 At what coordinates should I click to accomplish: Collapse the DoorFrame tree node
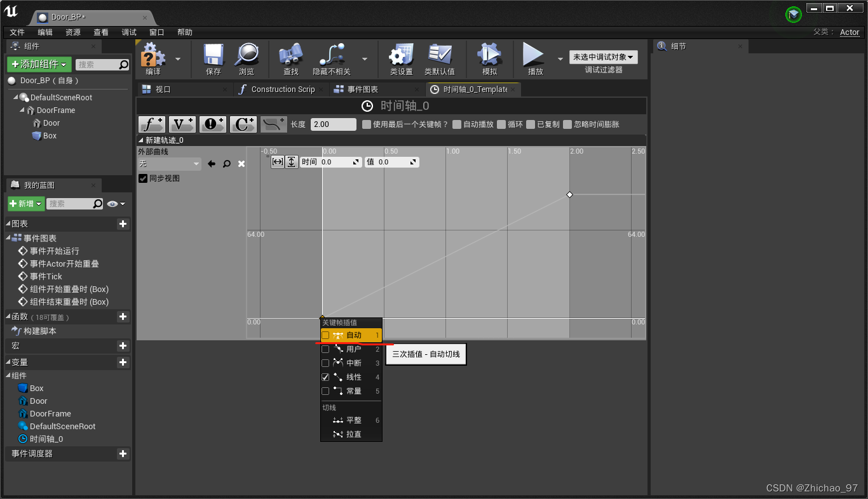coord(23,110)
